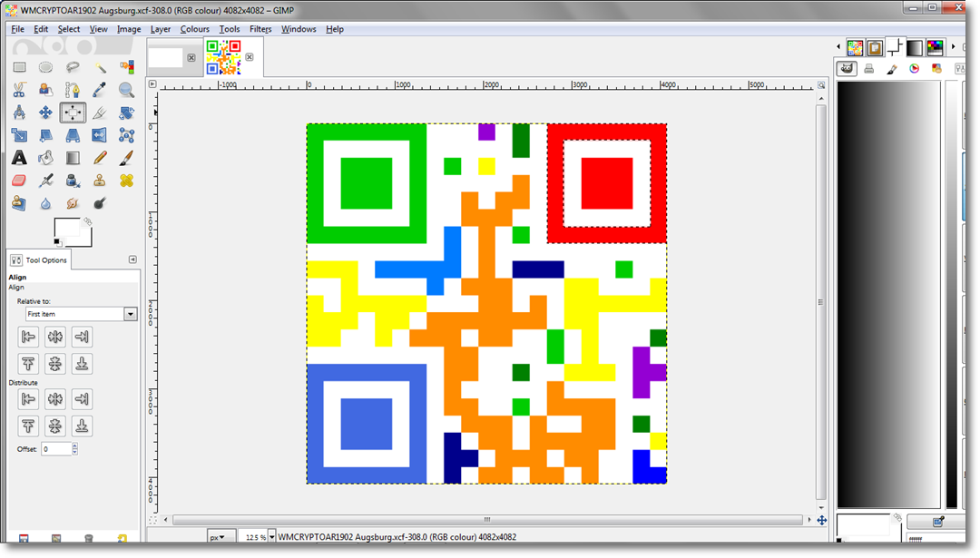Open the File menu
Image resolution: width=980 pixels, height=558 pixels.
tap(17, 29)
